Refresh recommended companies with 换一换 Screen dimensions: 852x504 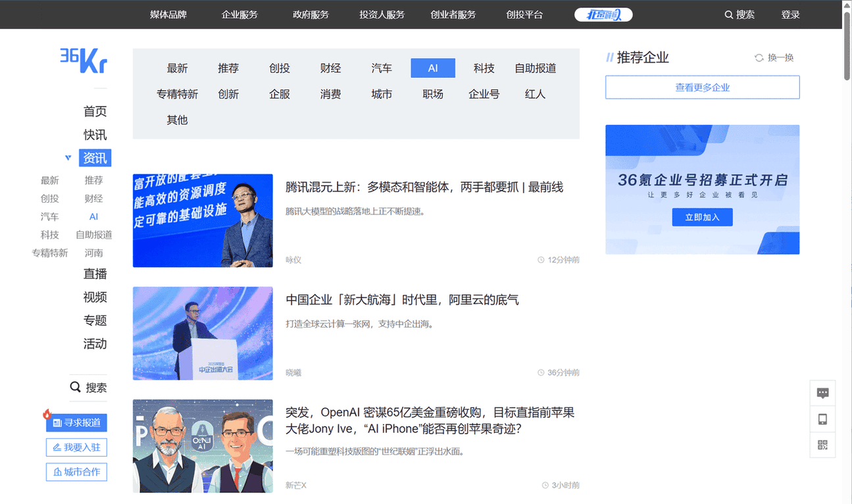(774, 58)
